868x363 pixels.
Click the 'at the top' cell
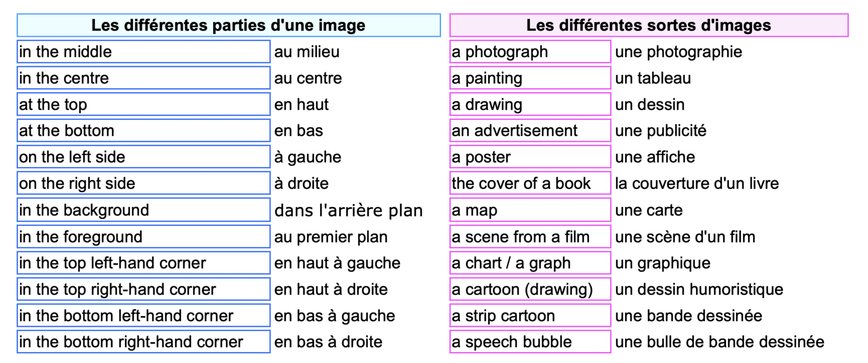(144, 104)
